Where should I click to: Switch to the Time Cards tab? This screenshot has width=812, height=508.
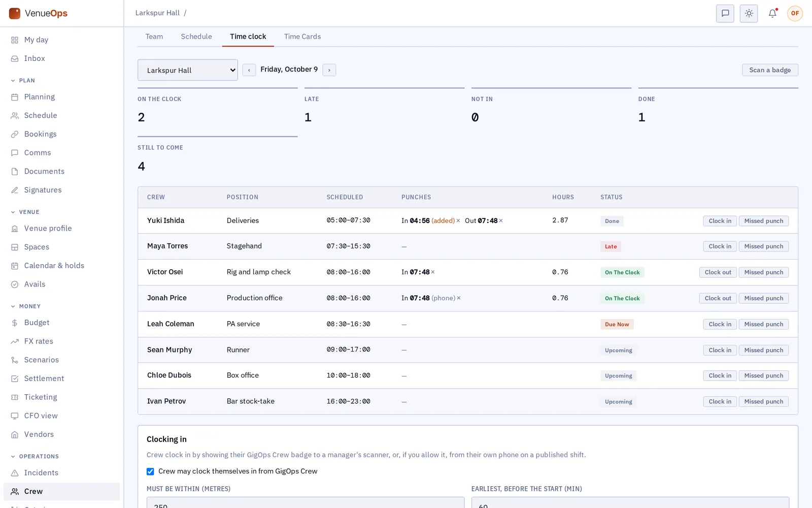point(302,37)
